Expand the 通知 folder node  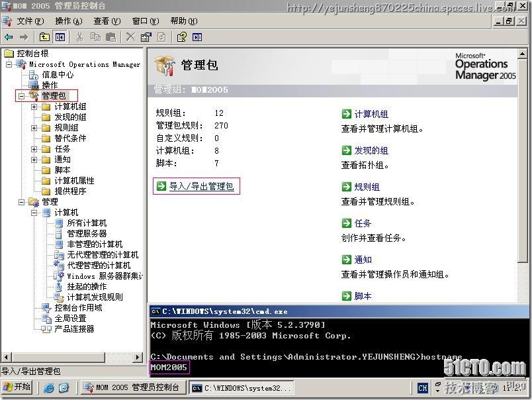[34, 160]
